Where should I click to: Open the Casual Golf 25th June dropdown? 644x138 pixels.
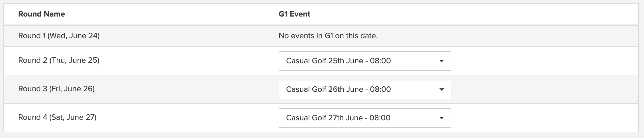(x=365, y=61)
